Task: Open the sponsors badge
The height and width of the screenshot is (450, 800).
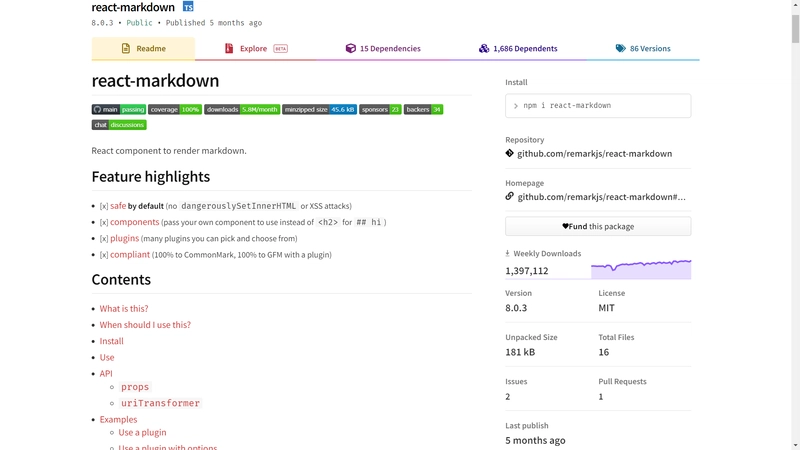Action: pos(380,109)
